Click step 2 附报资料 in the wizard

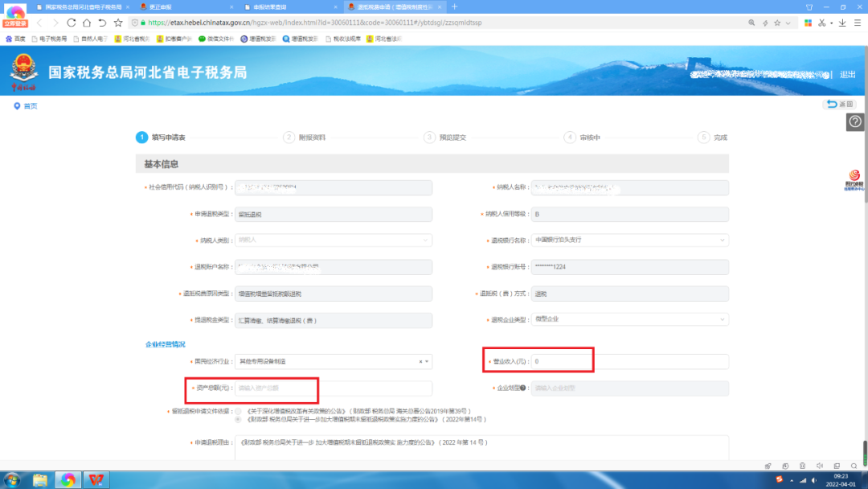[305, 138]
